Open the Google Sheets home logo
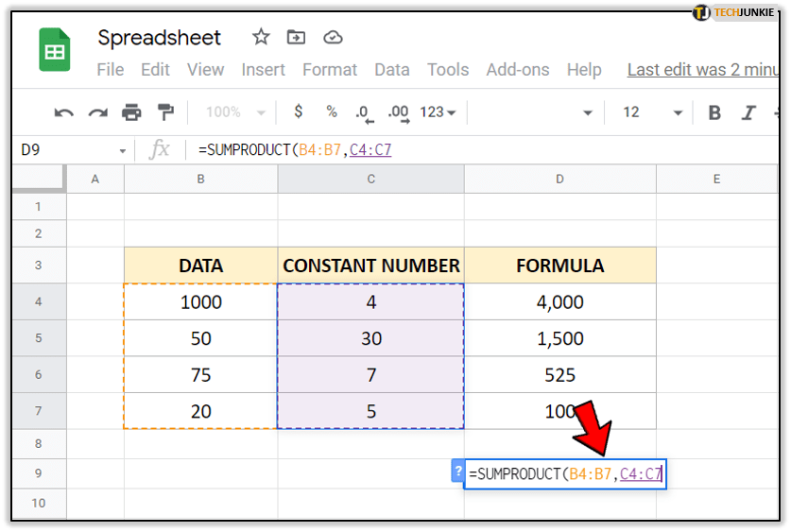791x532 pixels. point(54,50)
